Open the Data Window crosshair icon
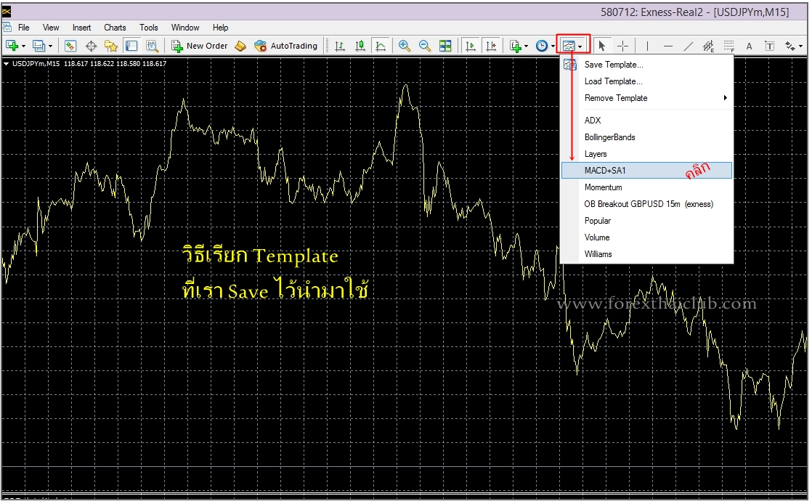Screen dimensions: 812x504 pyautogui.click(x=91, y=46)
